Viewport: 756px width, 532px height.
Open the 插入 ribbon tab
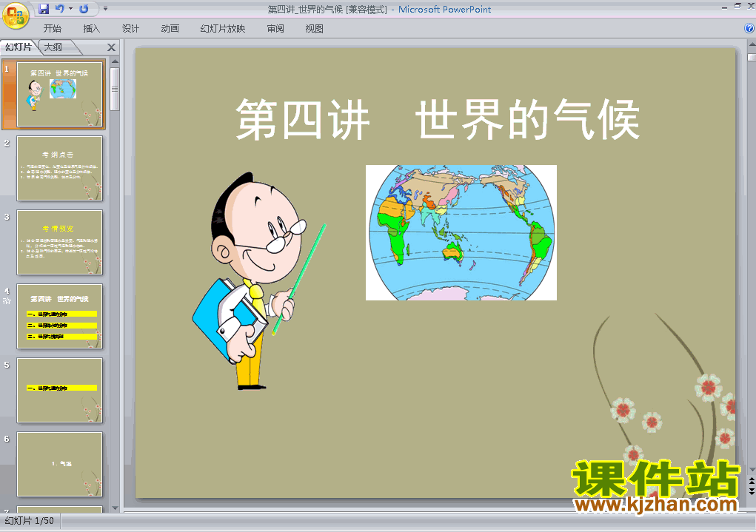(92, 28)
